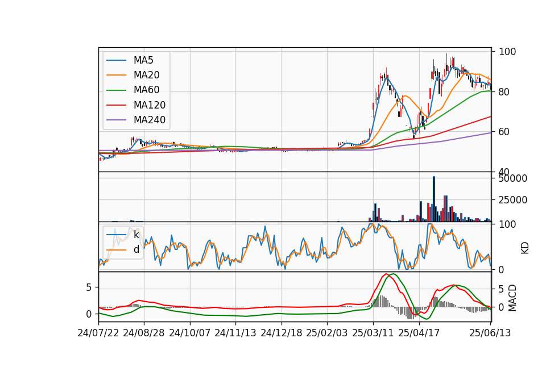Click the MACD axis title

[x=512, y=298]
